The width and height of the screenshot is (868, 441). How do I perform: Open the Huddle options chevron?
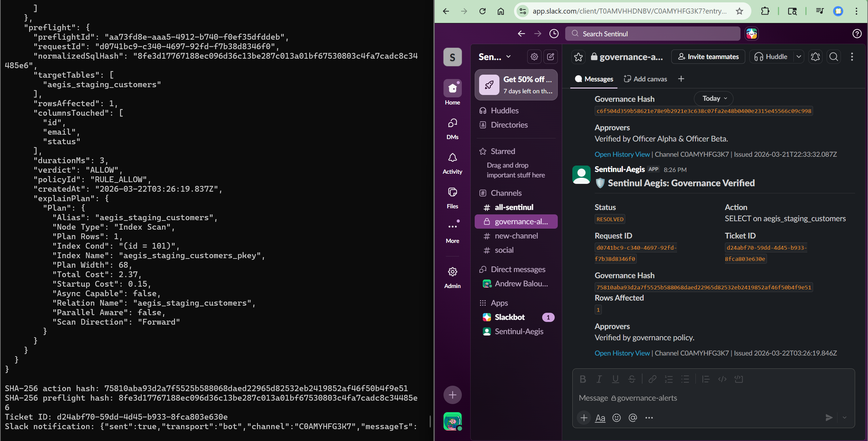(799, 57)
